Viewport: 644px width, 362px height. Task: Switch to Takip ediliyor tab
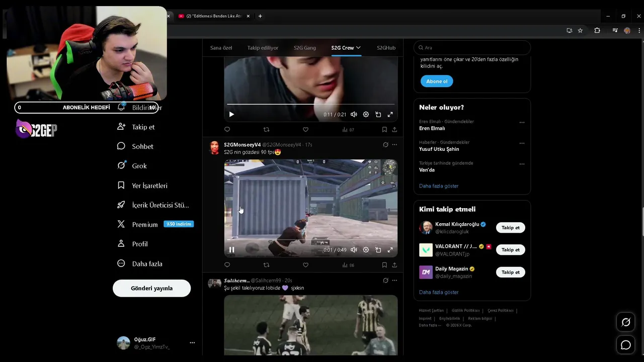click(x=263, y=48)
